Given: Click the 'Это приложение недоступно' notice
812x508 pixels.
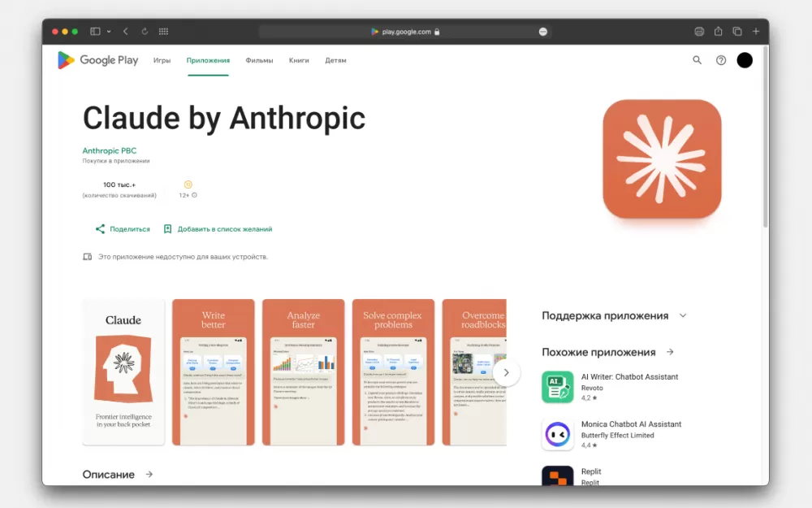Looking at the screenshot, I should click(x=183, y=257).
